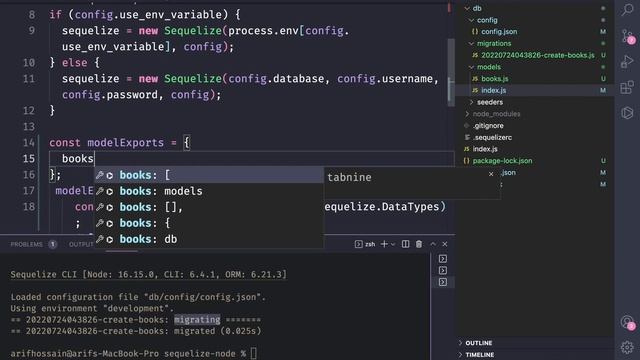Open books.js in models folder
Image resolution: width=640 pixels, height=360 pixels.
pyautogui.click(x=494, y=79)
